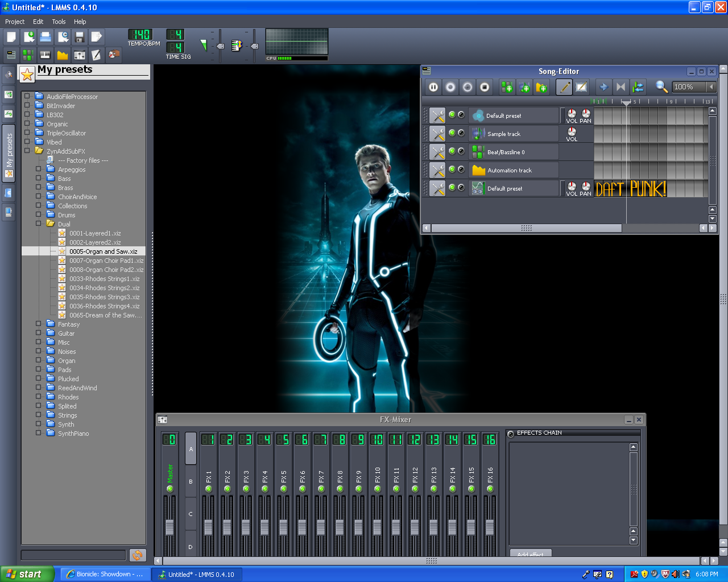Toggle the FX 5 channel mute LED
This screenshot has height=582, width=728.
point(284,489)
